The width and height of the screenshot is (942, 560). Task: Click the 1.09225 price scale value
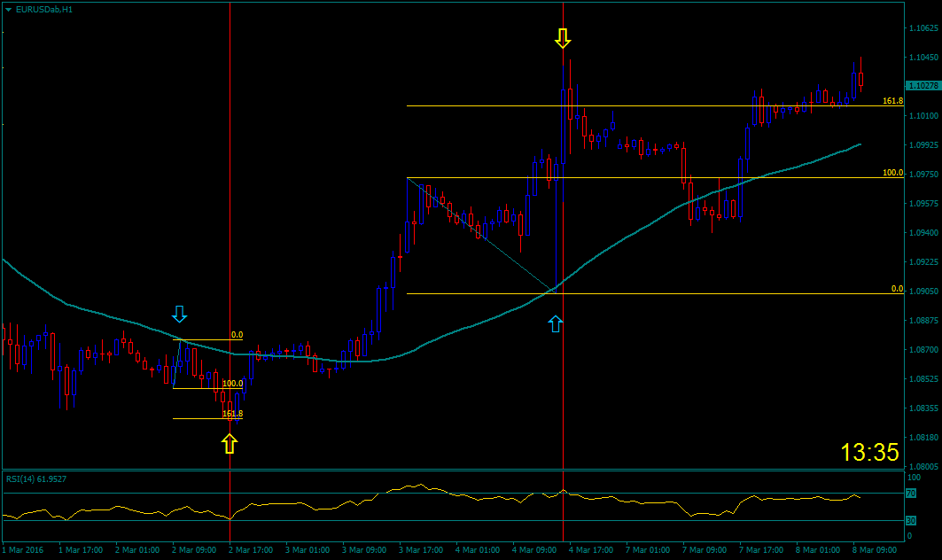[923, 262]
